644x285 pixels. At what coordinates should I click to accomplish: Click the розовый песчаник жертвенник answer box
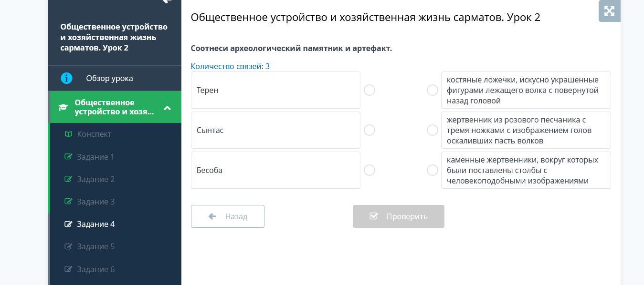click(x=526, y=130)
